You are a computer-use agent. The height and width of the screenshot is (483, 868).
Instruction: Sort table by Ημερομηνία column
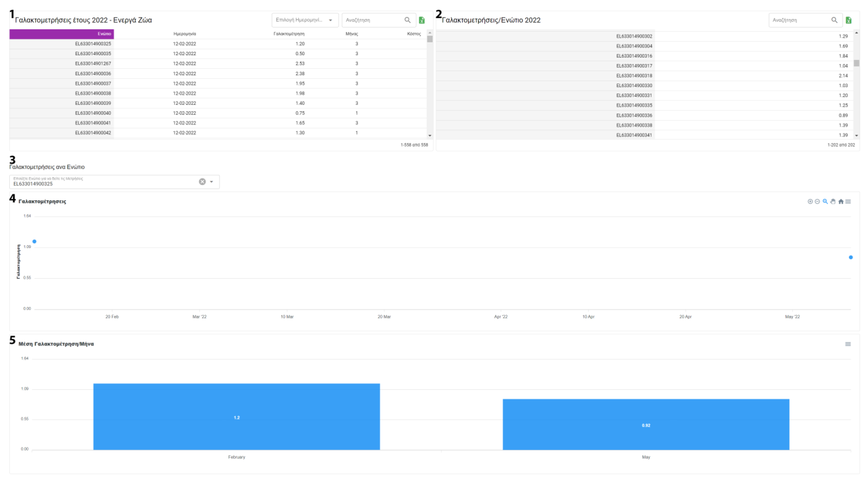point(184,34)
